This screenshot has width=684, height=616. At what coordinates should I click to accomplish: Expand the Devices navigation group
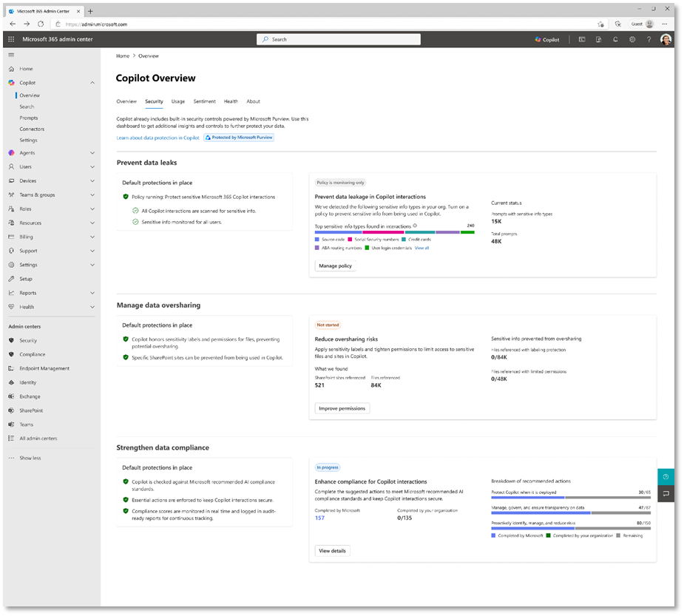92,181
